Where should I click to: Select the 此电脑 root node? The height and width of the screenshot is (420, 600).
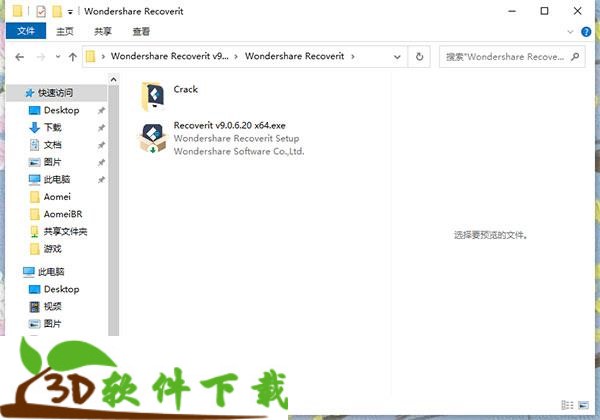[x=51, y=272]
